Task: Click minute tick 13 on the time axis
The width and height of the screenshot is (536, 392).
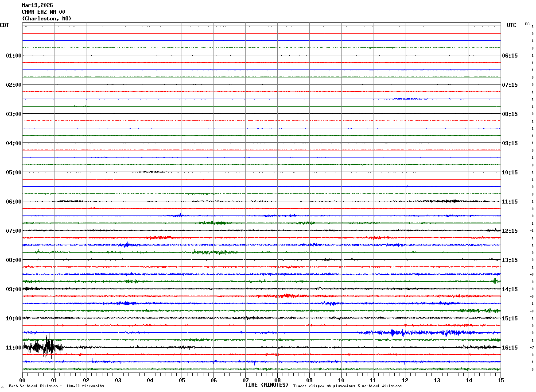Action: click(437, 380)
